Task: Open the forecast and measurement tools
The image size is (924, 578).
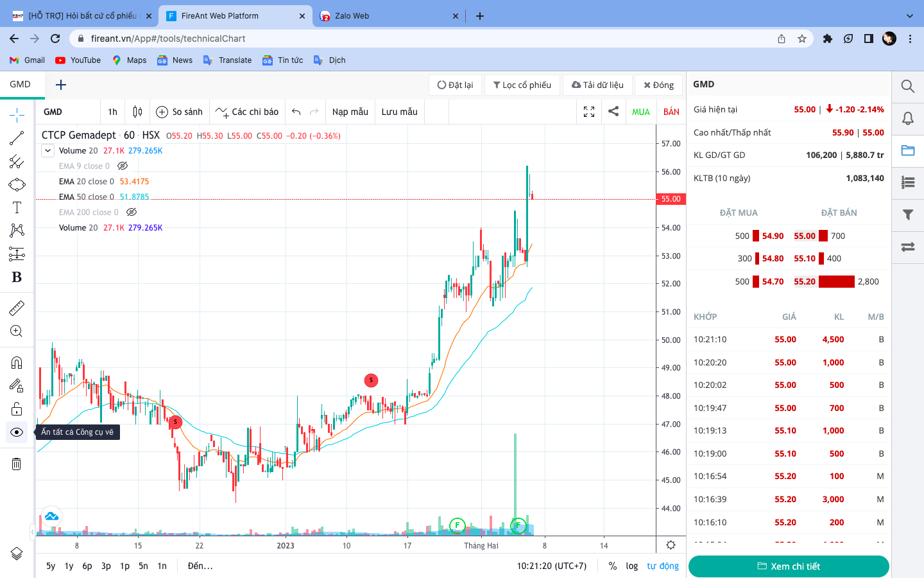Action: point(17,254)
